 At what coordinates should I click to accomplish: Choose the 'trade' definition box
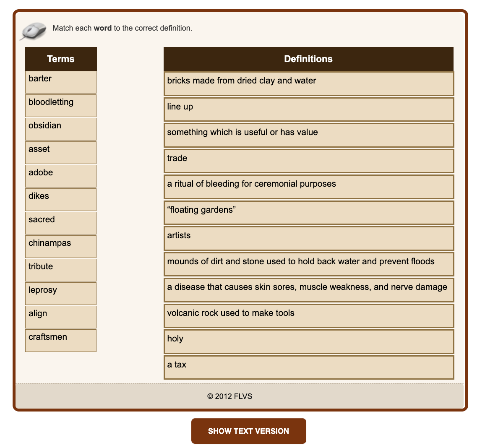[309, 161]
